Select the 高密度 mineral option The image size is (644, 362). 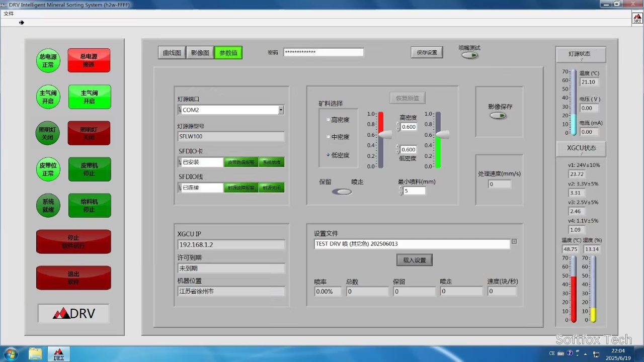[x=328, y=119]
